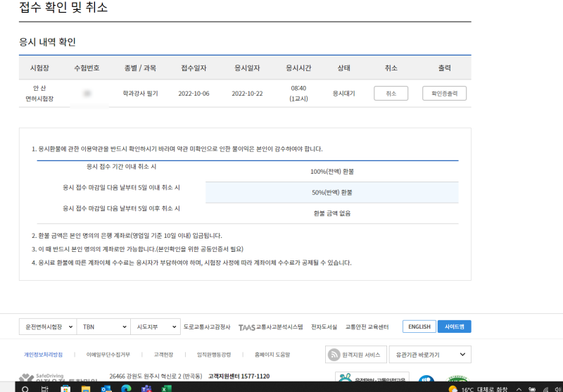The image size is (563, 392).
Task: Click the 응시대기 status cell
Action: pyautogui.click(x=343, y=94)
